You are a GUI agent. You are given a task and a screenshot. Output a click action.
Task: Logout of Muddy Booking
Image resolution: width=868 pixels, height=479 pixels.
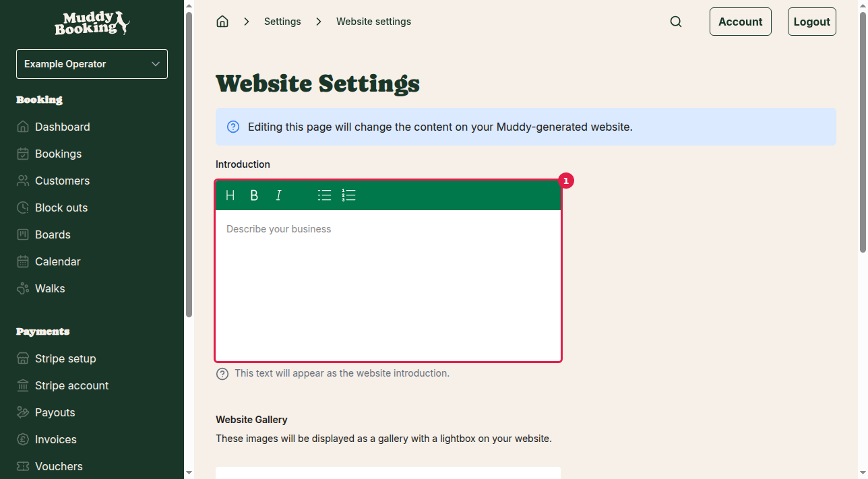(x=811, y=21)
